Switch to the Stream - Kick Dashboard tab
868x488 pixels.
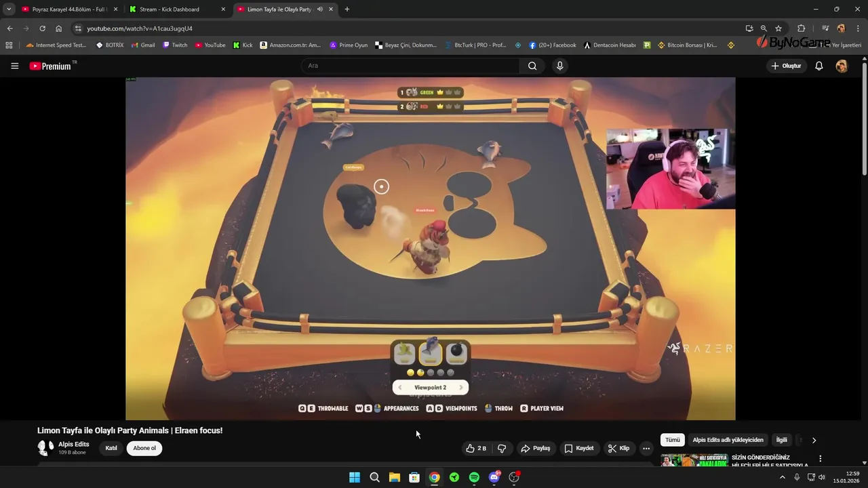[x=175, y=9]
